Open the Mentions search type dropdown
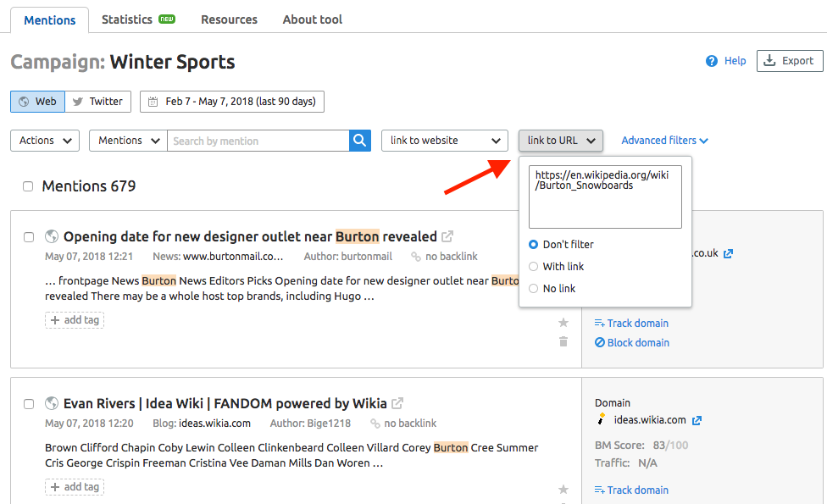 tap(128, 141)
